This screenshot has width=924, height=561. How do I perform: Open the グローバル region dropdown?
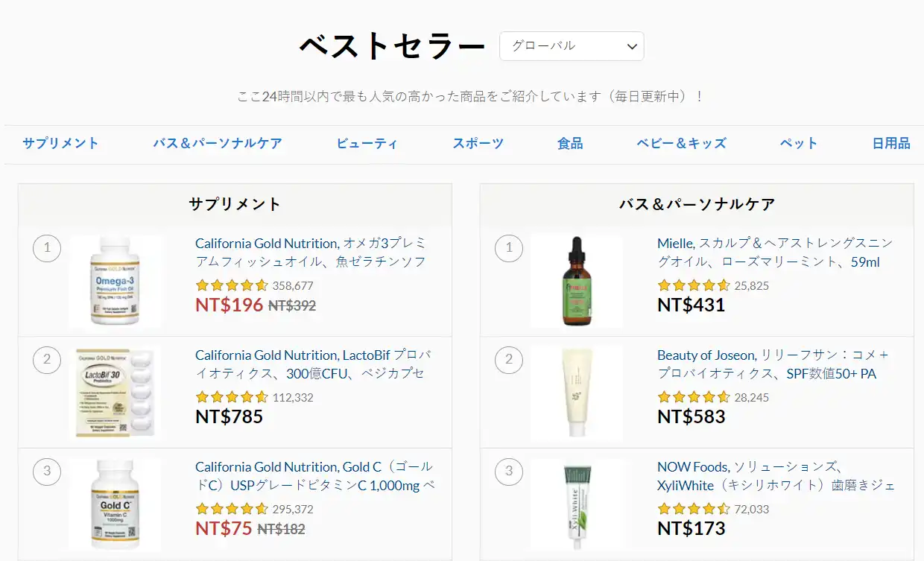tap(572, 46)
